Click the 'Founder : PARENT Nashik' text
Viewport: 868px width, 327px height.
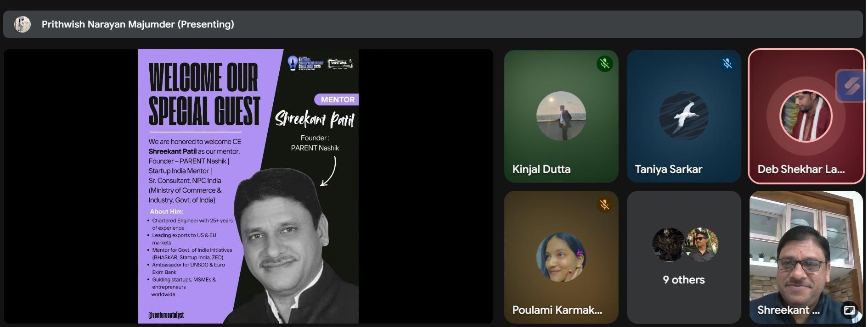[x=315, y=143]
